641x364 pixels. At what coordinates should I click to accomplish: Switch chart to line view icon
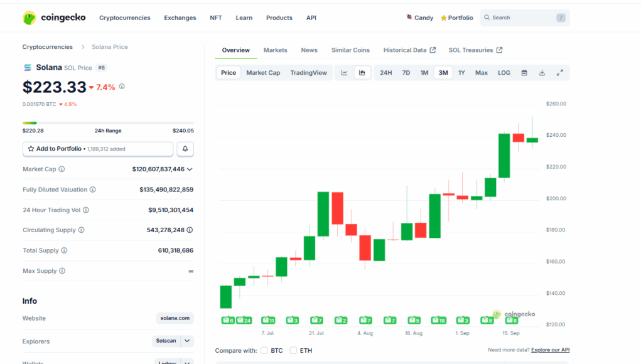point(345,73)
